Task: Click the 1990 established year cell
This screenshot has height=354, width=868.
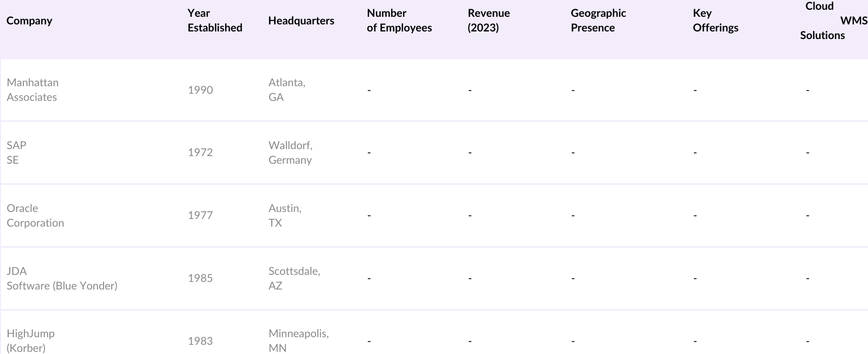Action: click(x=200, y=90)
